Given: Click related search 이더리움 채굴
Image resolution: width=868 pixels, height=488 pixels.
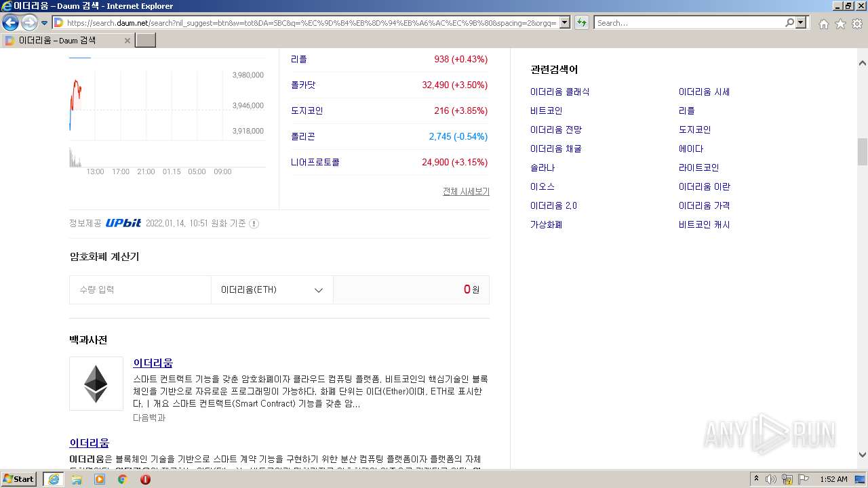Looking at the screenshot, I should pyautogui.click(x=555, y=148).
